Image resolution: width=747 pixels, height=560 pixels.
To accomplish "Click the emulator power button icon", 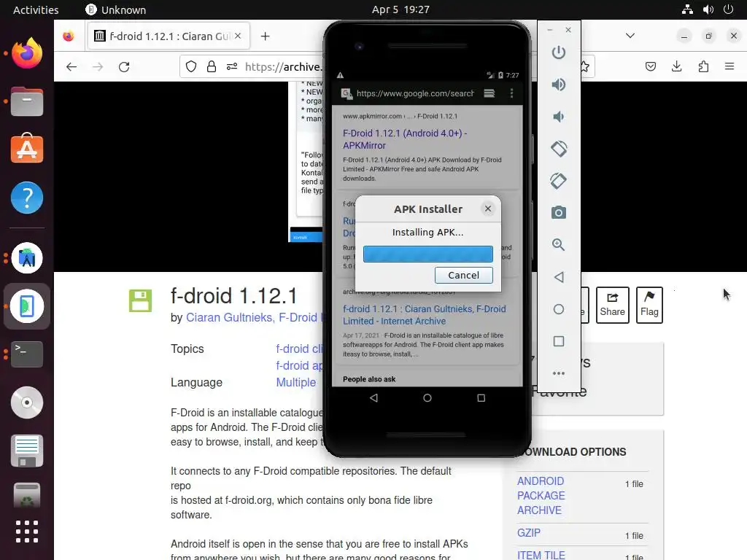I will [x=558, y=52].
